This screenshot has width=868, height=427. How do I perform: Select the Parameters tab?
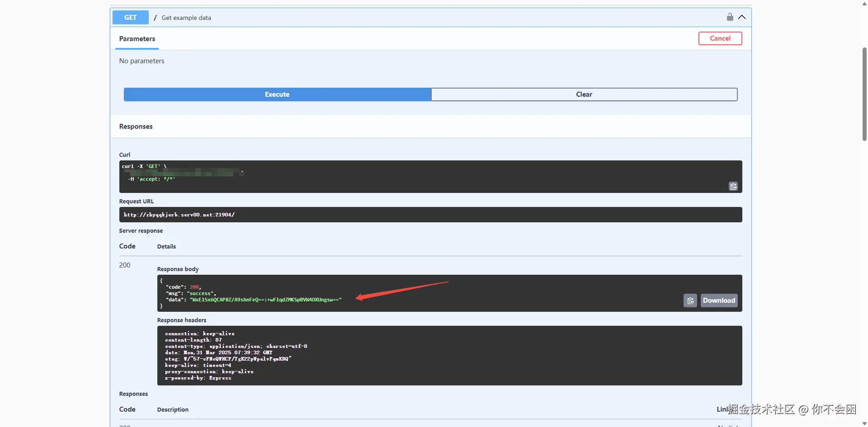click(137, 39)
